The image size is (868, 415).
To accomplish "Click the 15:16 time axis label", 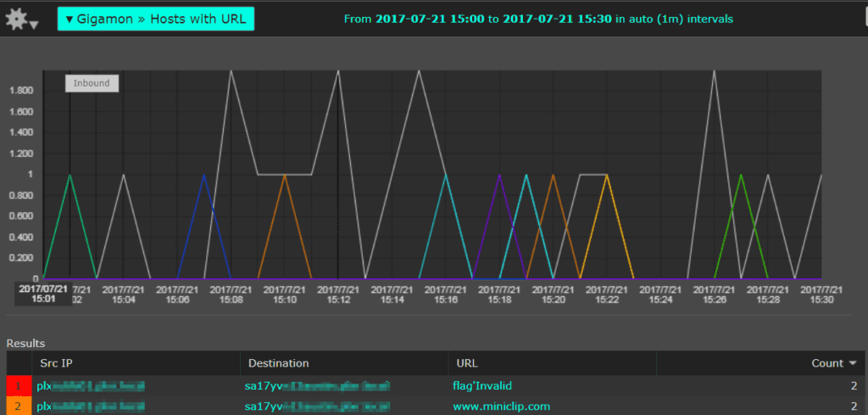I will pos(445,294).
